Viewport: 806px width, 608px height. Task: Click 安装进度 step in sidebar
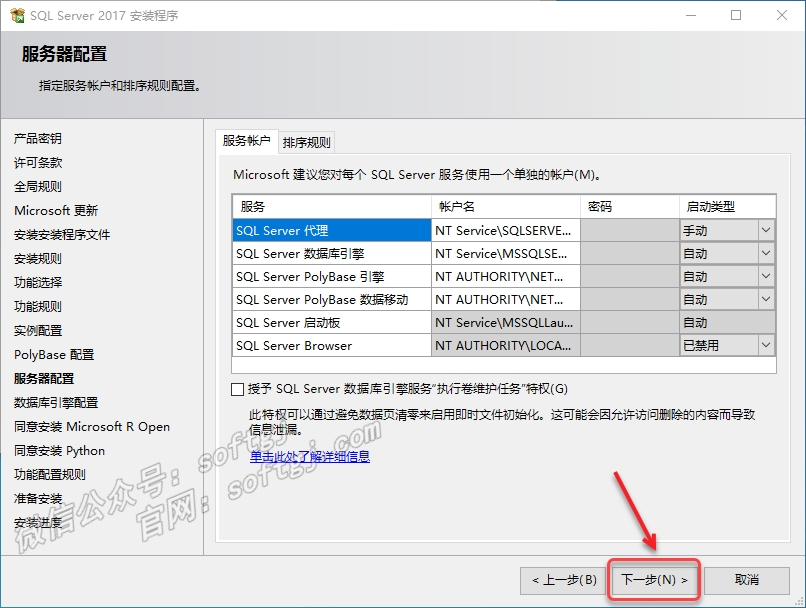(x=38, y=523)
